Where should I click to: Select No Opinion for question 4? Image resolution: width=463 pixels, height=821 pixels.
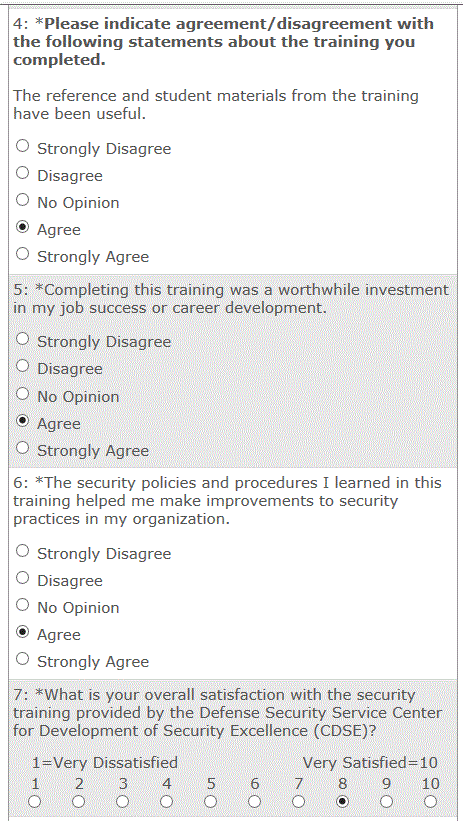(23, 200)
